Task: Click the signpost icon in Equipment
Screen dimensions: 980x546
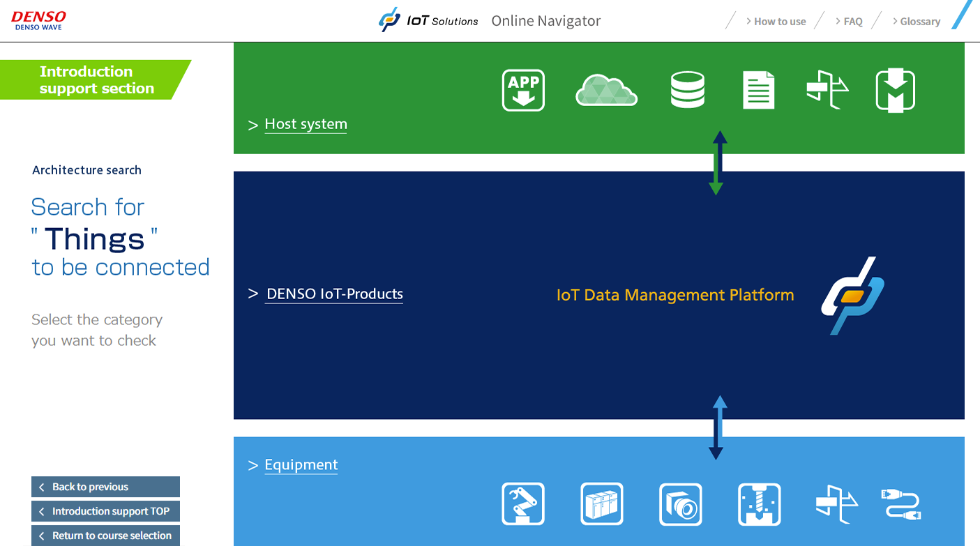Action: click(x=837, y=504)
